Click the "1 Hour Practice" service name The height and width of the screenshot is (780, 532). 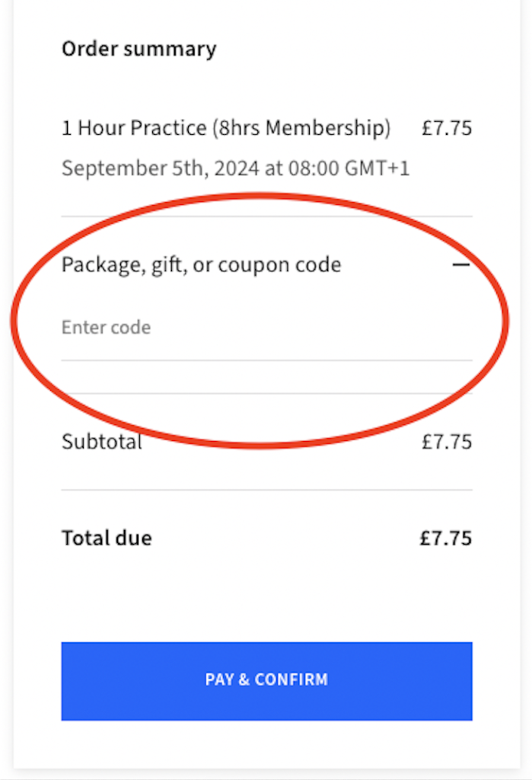134,128
